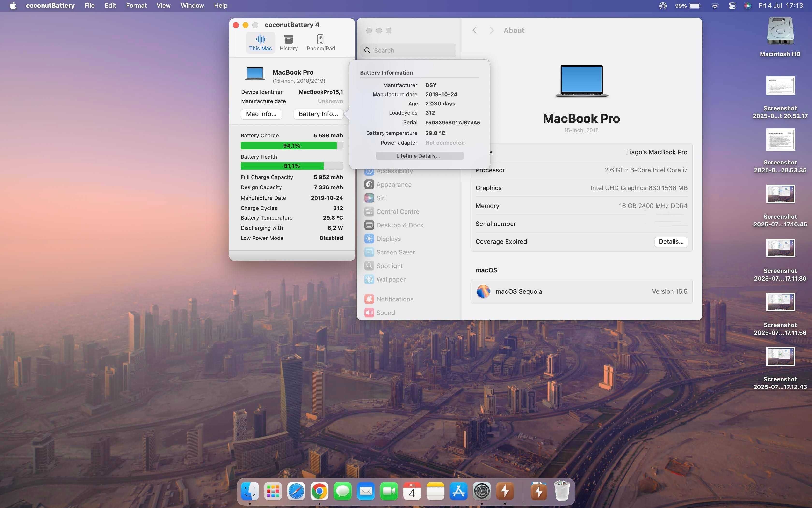Click the Battery Info... button

point(318,114)
